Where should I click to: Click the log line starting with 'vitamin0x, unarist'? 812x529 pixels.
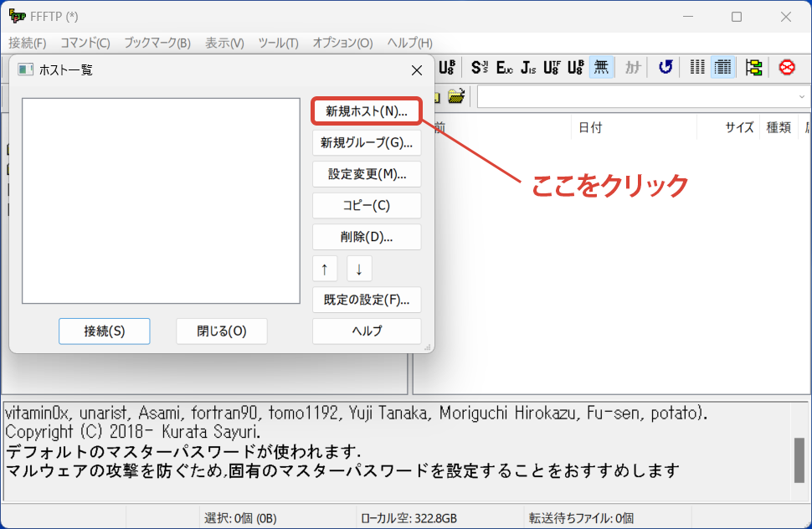pyautogui.click(x=357, y=413)
